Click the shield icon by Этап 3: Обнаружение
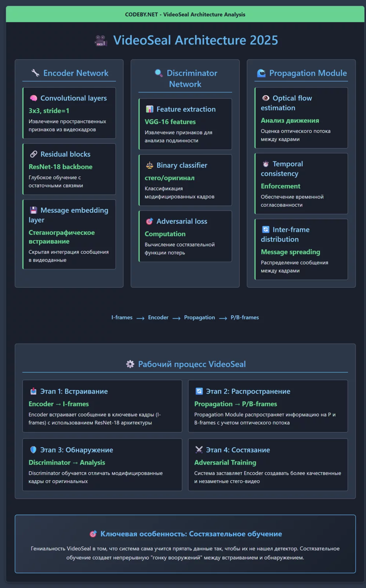Viewport: 366px width, 588px height. (x=33, y=449)
